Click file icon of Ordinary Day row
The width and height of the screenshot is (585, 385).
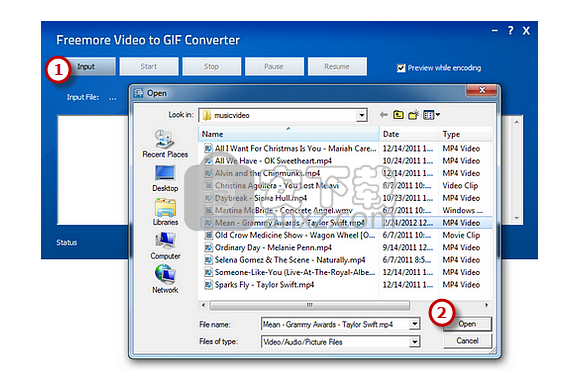(x=208, y=247)
